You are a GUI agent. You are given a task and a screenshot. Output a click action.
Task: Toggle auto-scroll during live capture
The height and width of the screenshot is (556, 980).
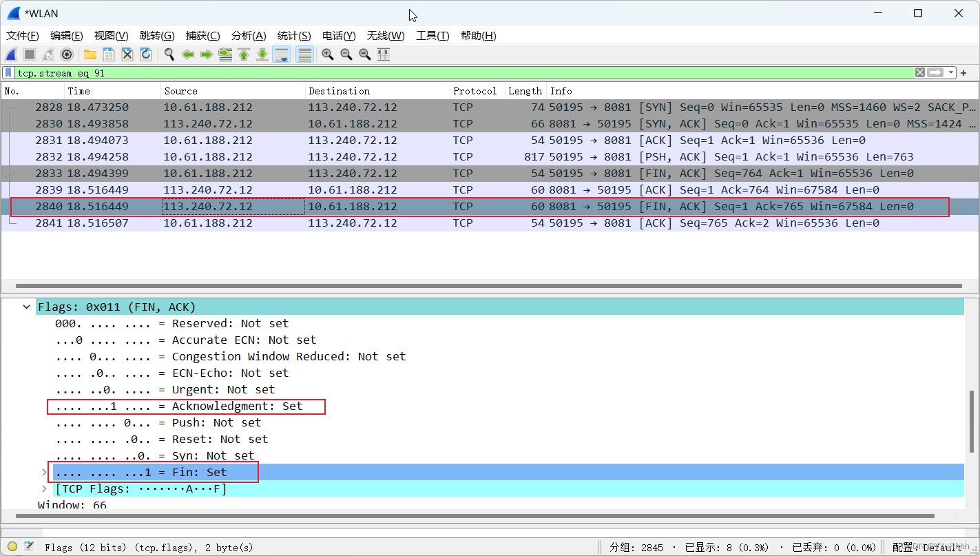[x=281, y=54]
